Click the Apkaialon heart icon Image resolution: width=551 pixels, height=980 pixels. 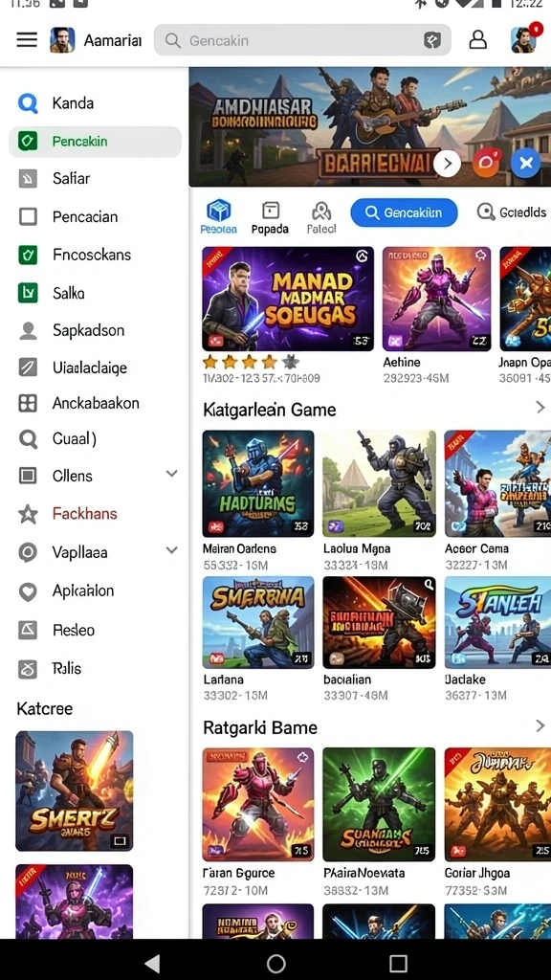click(28, 591)
